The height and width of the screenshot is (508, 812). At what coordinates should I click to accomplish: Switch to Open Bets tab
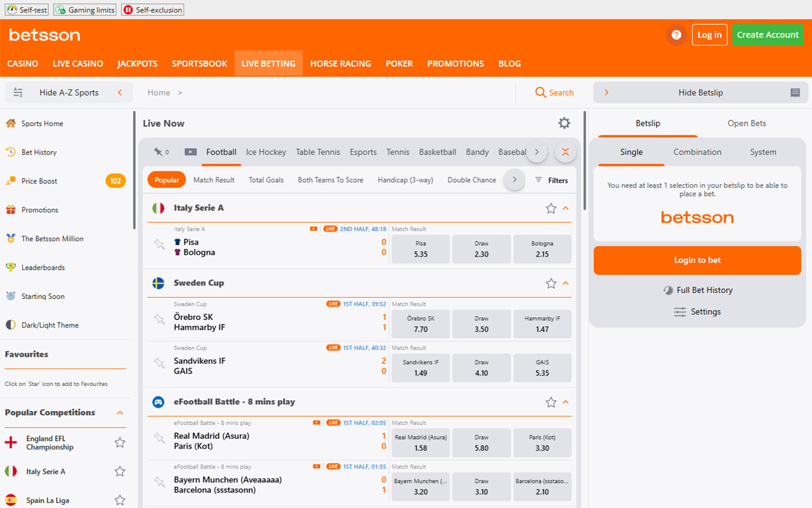point(747,123)
